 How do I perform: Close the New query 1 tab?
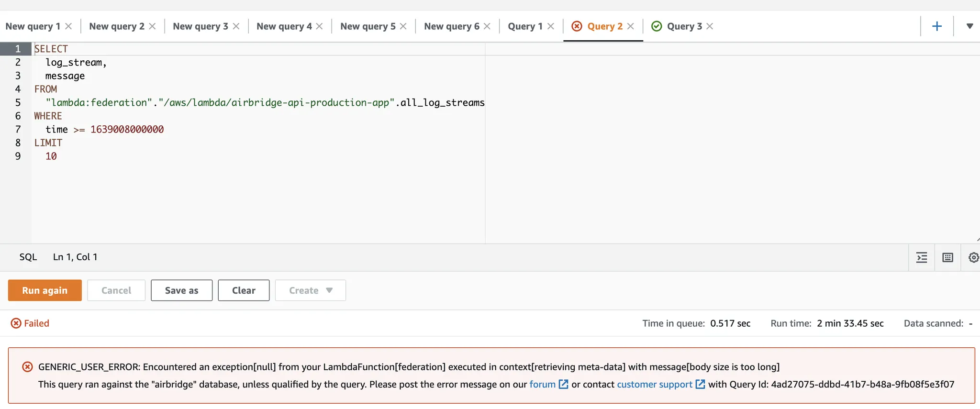click(68, 26)
